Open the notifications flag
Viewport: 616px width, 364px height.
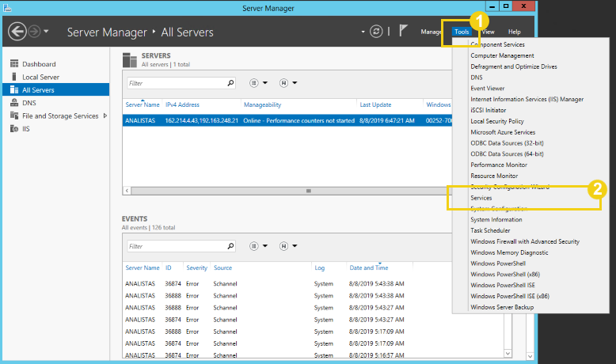(403, 31)
